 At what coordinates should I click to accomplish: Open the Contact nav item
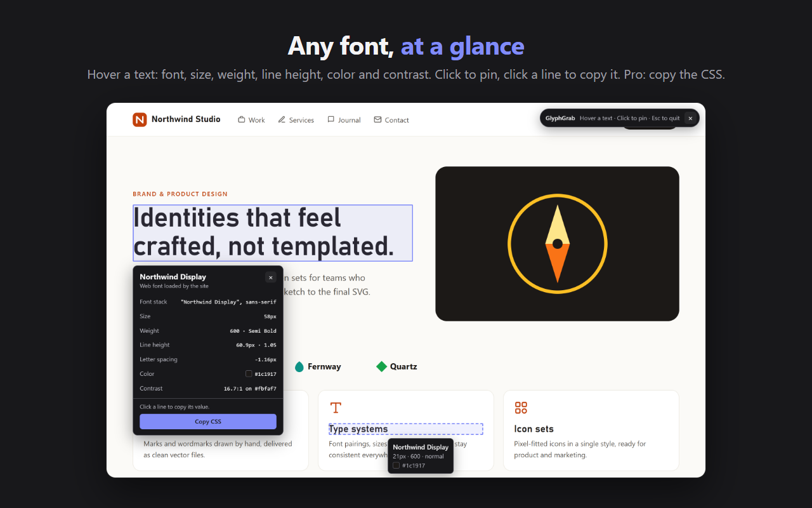(x=391, y=120)
